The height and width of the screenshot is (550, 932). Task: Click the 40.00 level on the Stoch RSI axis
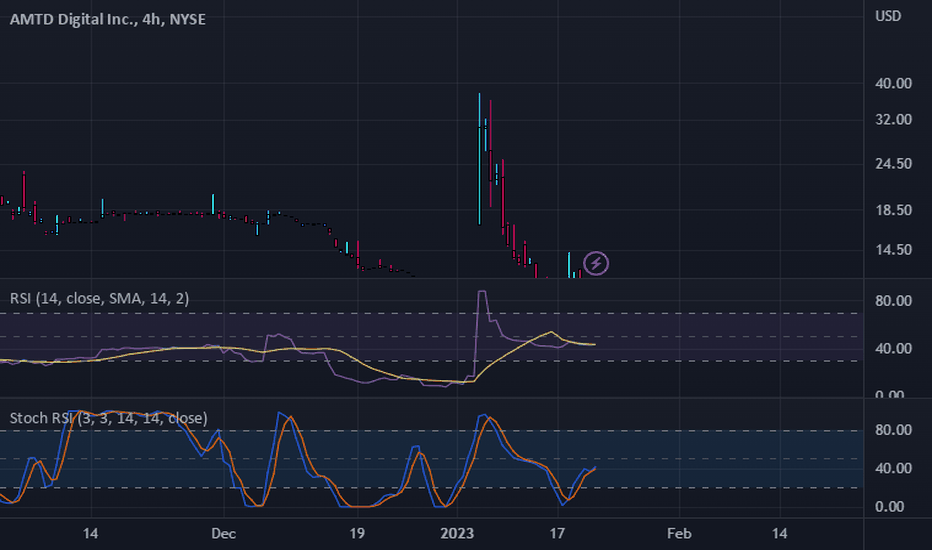point(893,469)
